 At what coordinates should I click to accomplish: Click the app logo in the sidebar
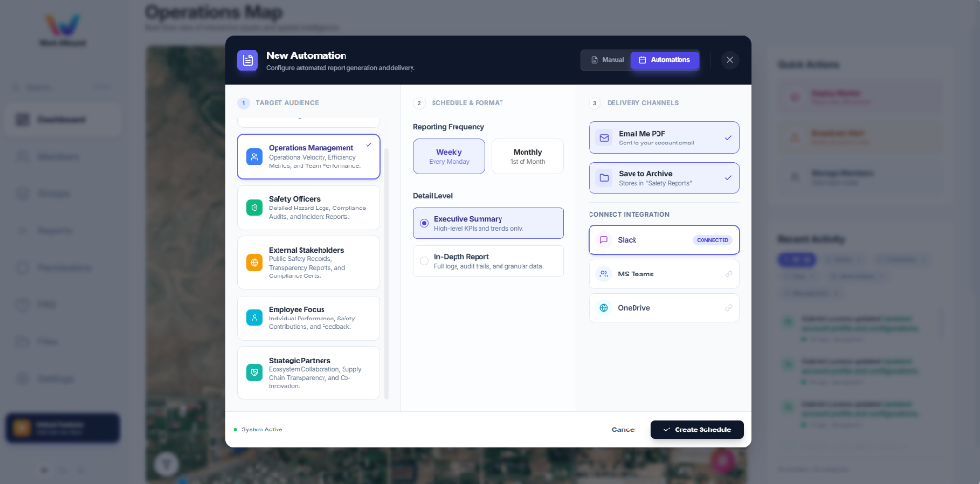62,30
